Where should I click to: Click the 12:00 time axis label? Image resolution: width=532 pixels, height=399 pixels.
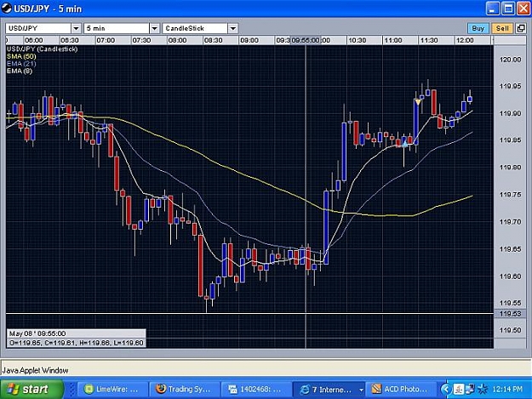click(465, 40)
